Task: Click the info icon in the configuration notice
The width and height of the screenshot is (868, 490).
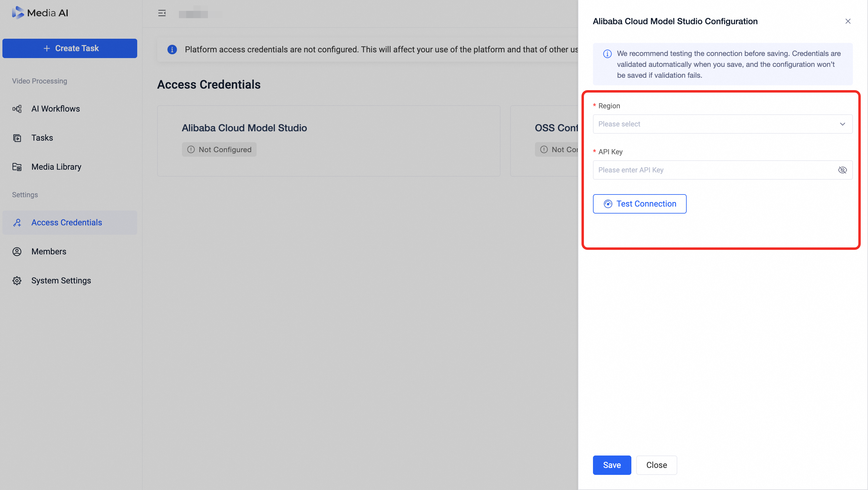Action: click(x=607, y=54)
